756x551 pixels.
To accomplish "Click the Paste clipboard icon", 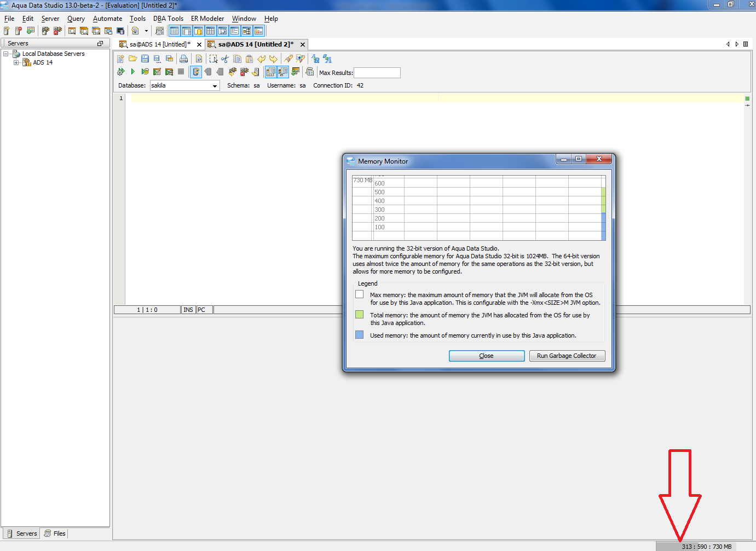I will coord(249,59).
